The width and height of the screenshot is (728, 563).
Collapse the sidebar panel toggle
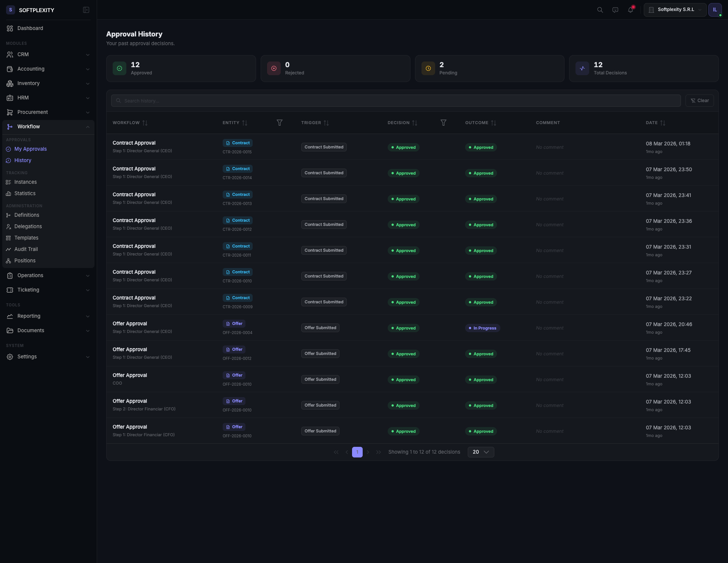click(x=86, y=10)
